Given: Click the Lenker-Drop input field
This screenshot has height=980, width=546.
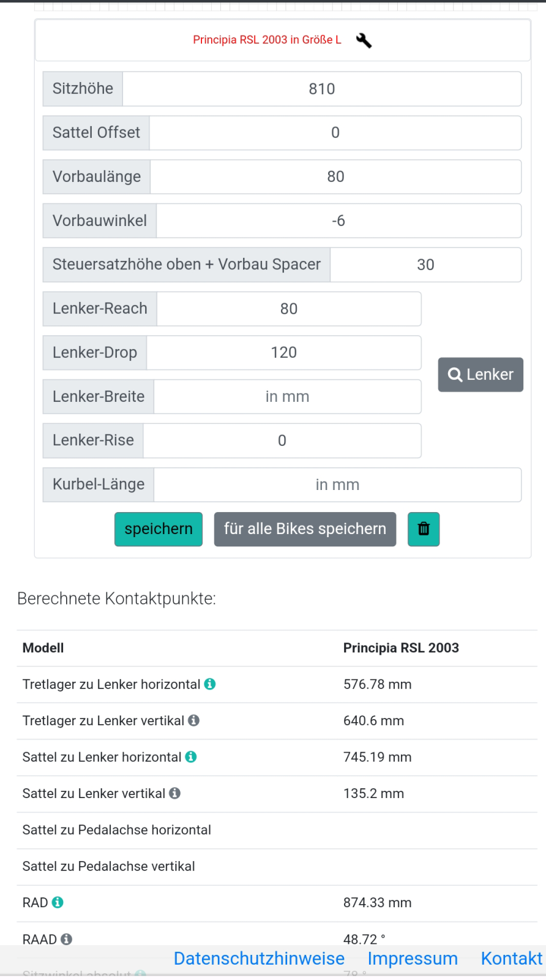Looking at the screenshot, I should 283,353.
